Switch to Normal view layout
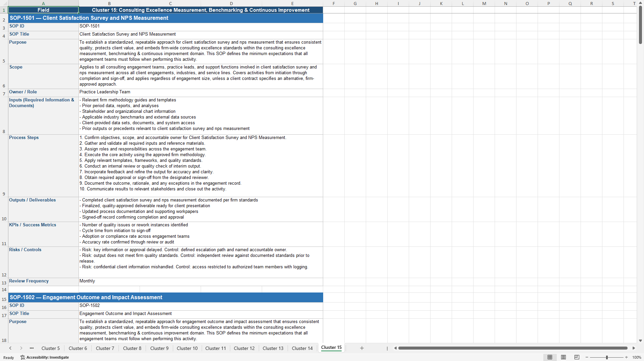The width and height of the screenshot is (644, 361). pyautogui.click(x=550, y=357)
